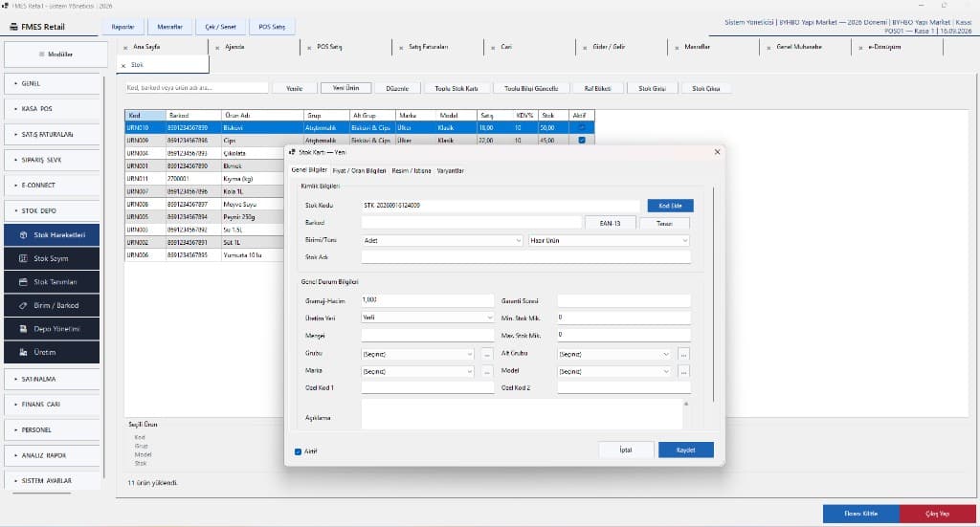The width and height of the screenshot is (980, 527).
Task: Click the blue Ekranı Kilitle button
Action: (x=861, y=514)
